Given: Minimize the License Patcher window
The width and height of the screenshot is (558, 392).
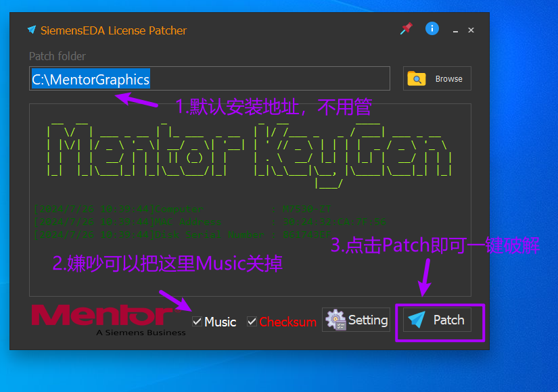Looking at the screenshot, I should 455,30.
